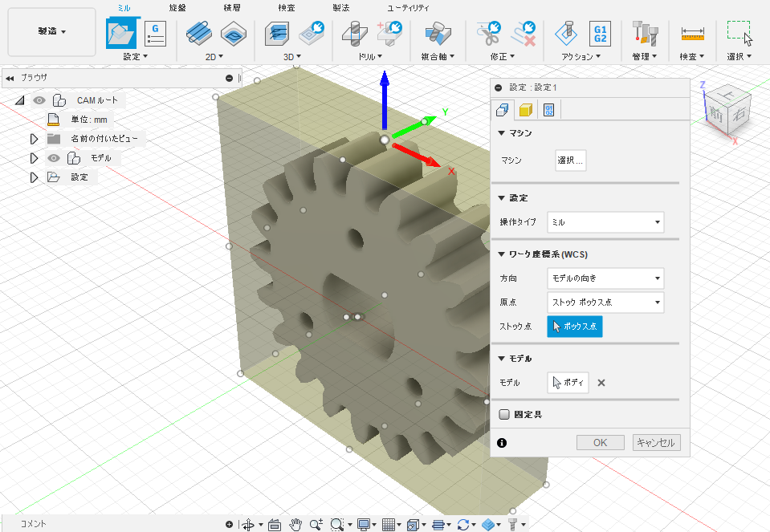Expand the setups node in browser
The image size is (770, 532).
(x=34, y=177)
